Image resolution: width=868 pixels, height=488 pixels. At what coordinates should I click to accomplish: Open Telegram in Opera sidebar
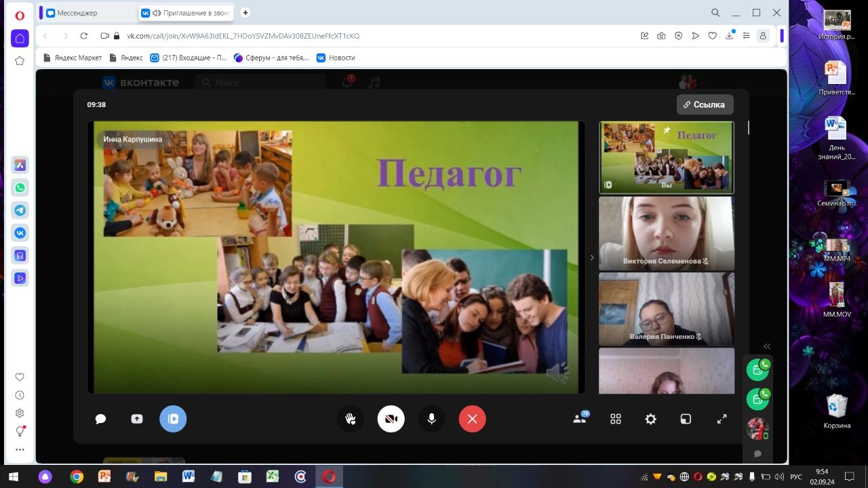(20, 210)
